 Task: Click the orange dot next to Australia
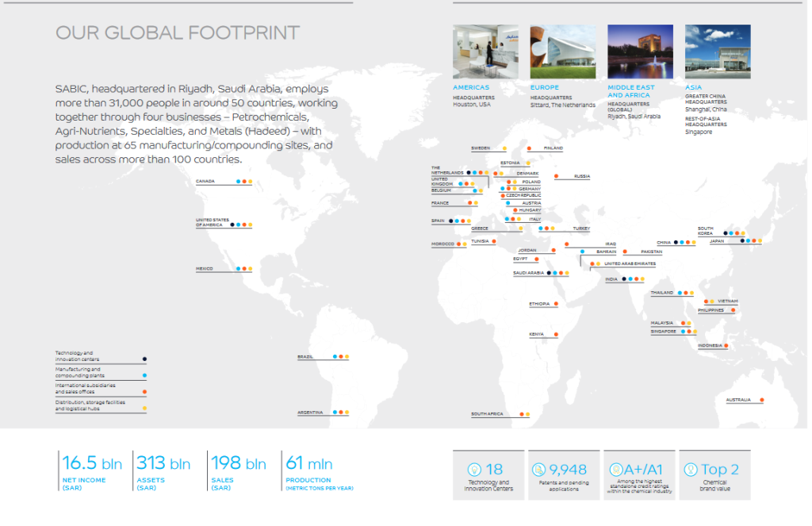click(762, 400)
